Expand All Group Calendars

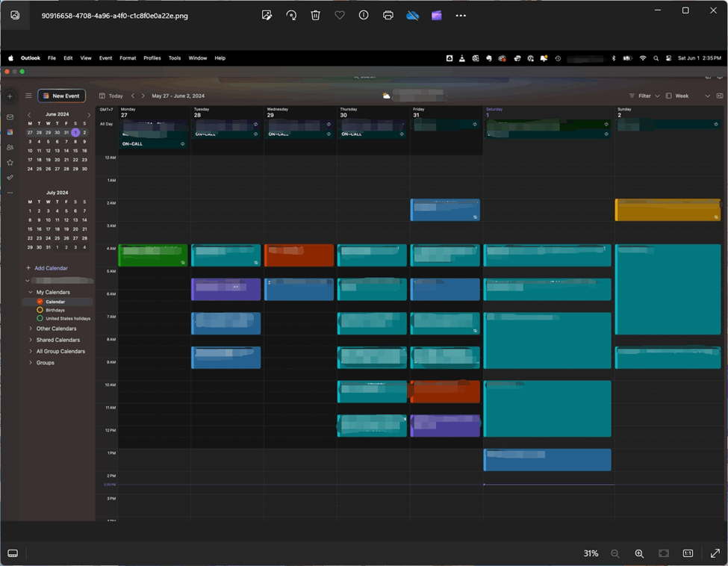pyautogui.click(x=30, y=351)
